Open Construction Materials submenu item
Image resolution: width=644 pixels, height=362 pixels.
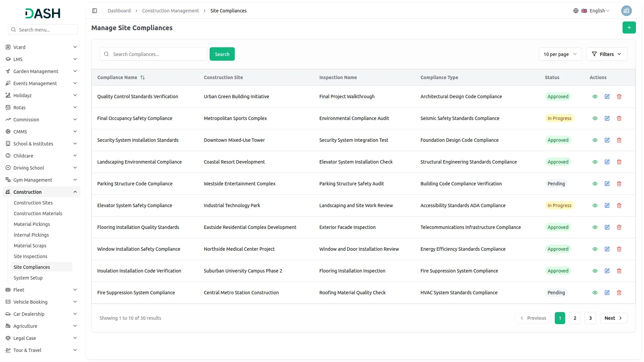tap(38, 214)
